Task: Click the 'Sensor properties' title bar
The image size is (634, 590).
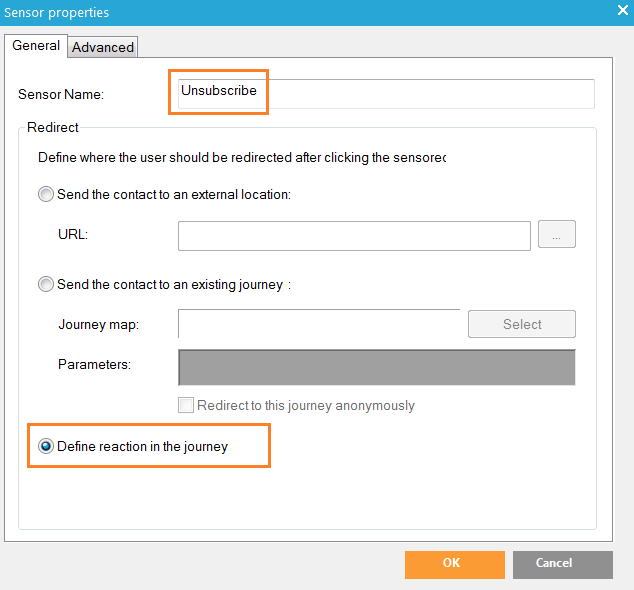Action: tap(300, 13)
